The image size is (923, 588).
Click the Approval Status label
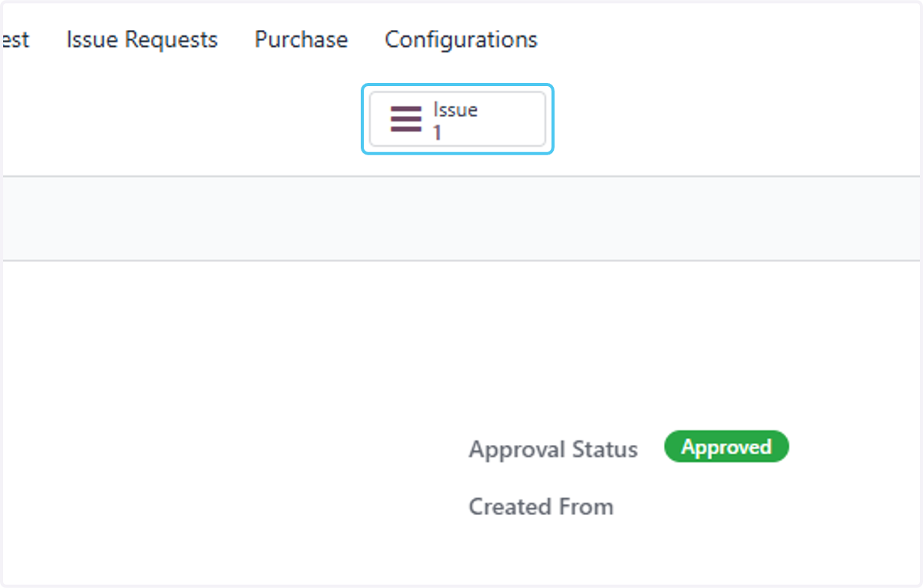(553, 449)
